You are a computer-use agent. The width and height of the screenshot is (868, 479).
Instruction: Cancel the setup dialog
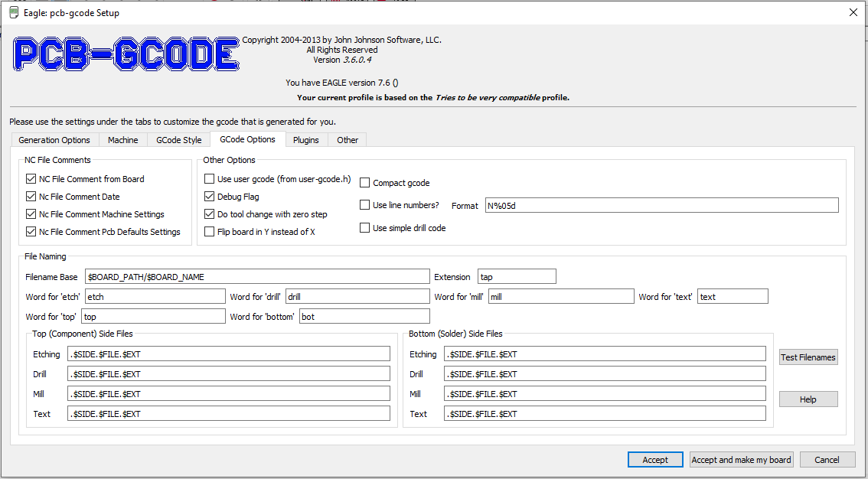pos(827,460)
